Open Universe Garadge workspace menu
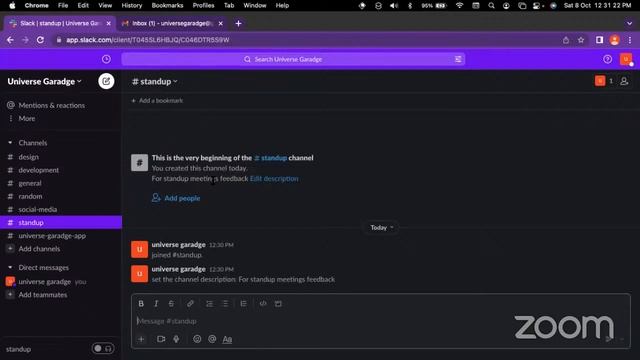The height and width of the screenshot is (360, 640). (44, 81)
